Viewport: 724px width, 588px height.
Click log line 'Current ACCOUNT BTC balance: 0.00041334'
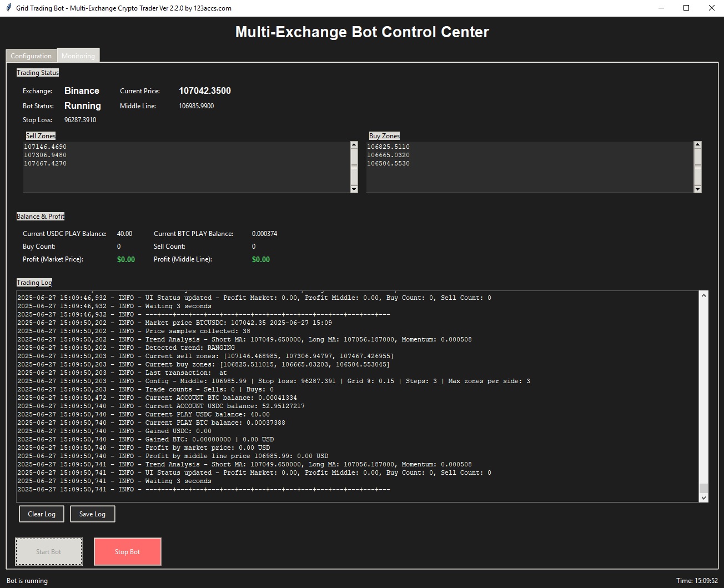(x=157, y=398)
